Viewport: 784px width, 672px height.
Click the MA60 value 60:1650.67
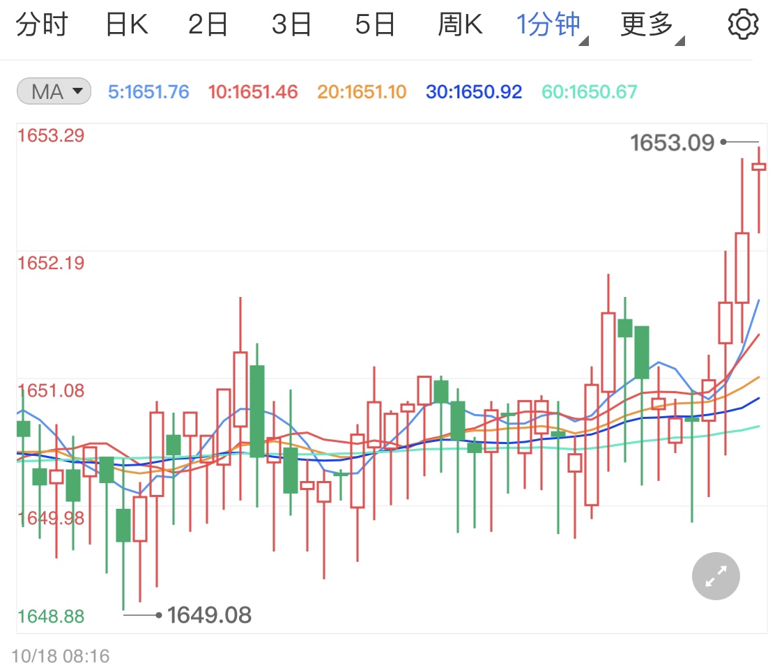[x=590, y=92]
